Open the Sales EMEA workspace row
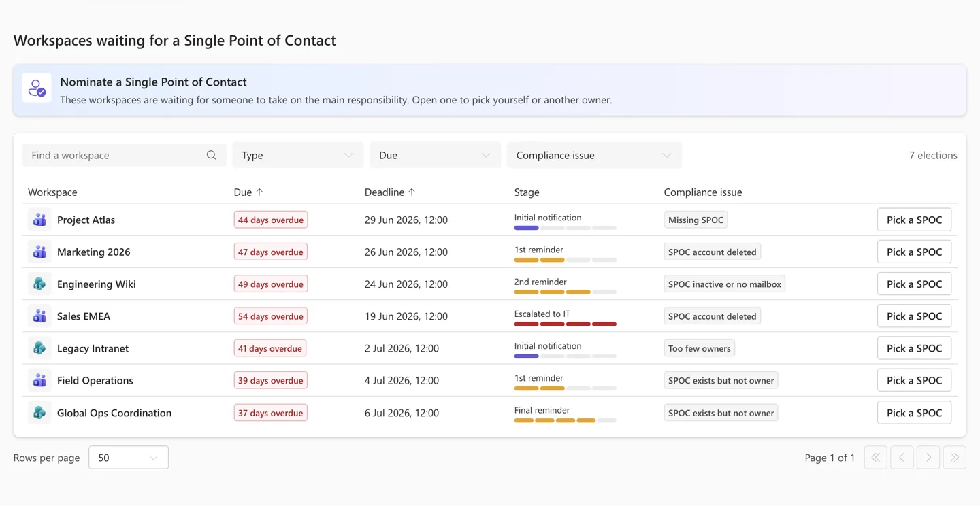The width and height of the screenshot is (980, 506). (x=489, y=316)
